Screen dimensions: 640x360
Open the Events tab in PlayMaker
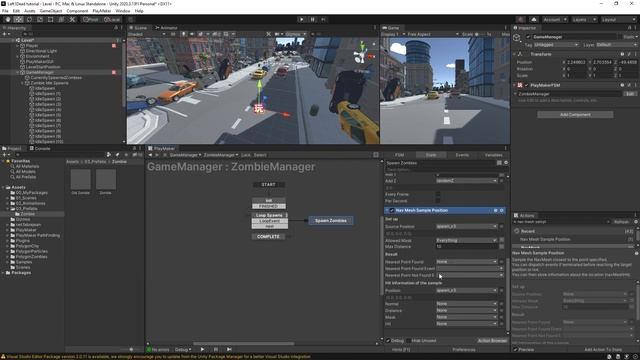click(x=462, y=155)
